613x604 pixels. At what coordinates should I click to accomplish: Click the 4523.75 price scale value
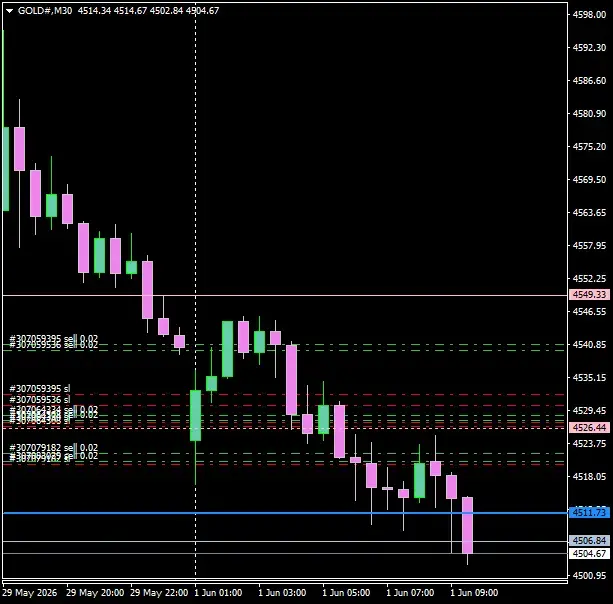coord(589,443)
